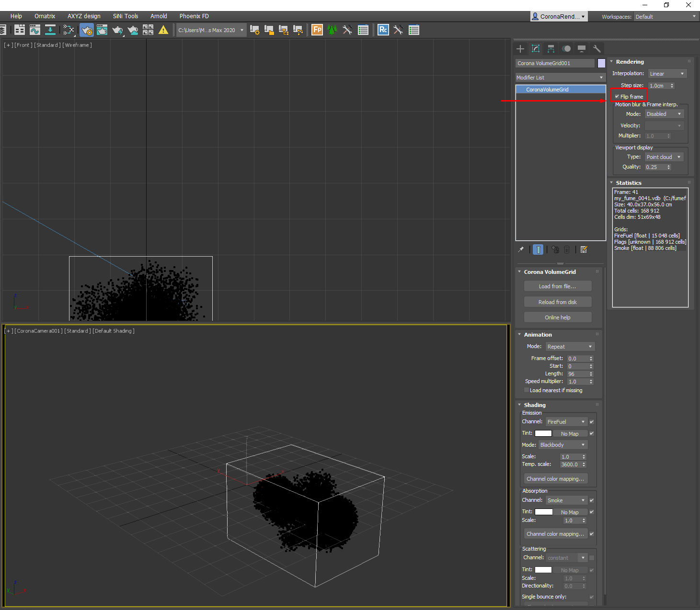Screen dimensions: 700x610
Task: Click the blue Rc toolbar icon
Action: click(383, 30)
